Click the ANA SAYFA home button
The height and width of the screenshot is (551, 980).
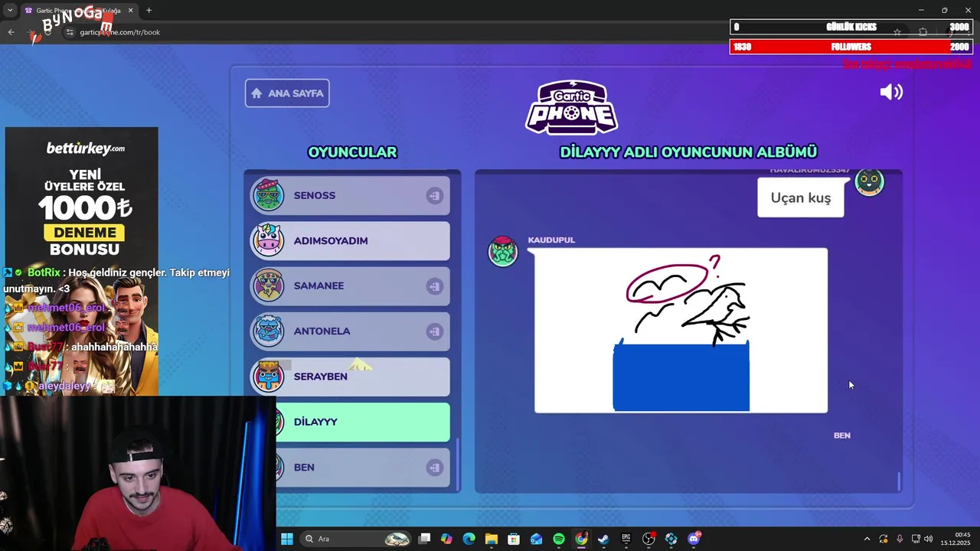[x=287, y=93]
